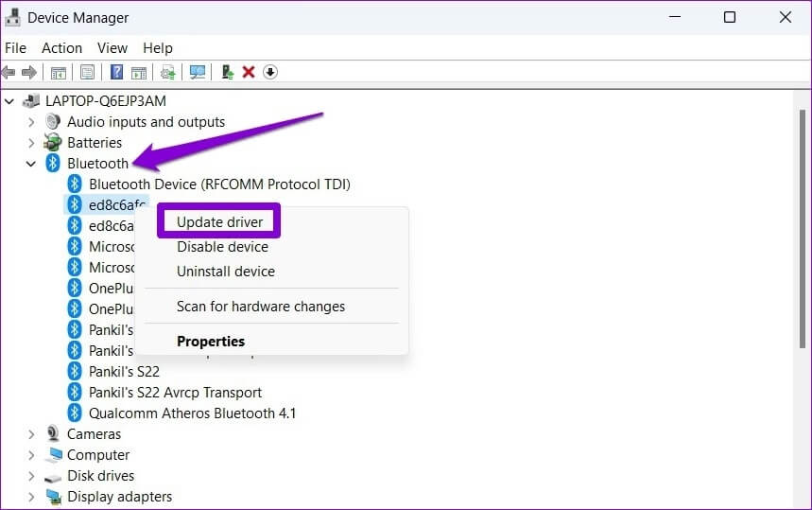The width and height of the screenshot is (812, 510).
Task: Click the webcam icon beside Cameras
Action: 53,433
